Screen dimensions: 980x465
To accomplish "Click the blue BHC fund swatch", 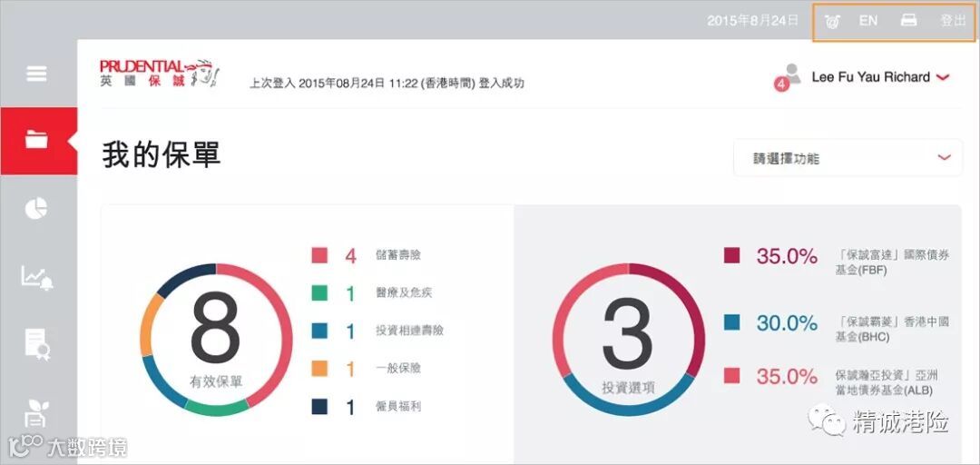I will (732, 322).
